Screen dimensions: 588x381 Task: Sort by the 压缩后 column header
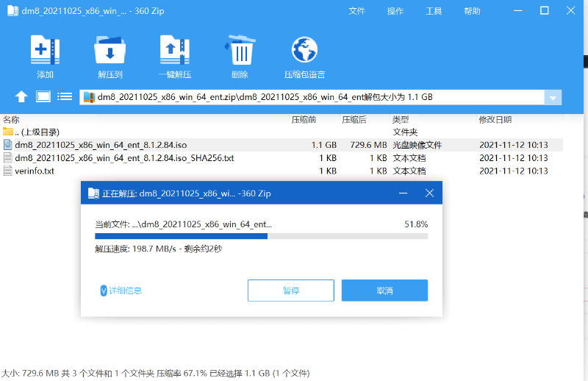354,120
